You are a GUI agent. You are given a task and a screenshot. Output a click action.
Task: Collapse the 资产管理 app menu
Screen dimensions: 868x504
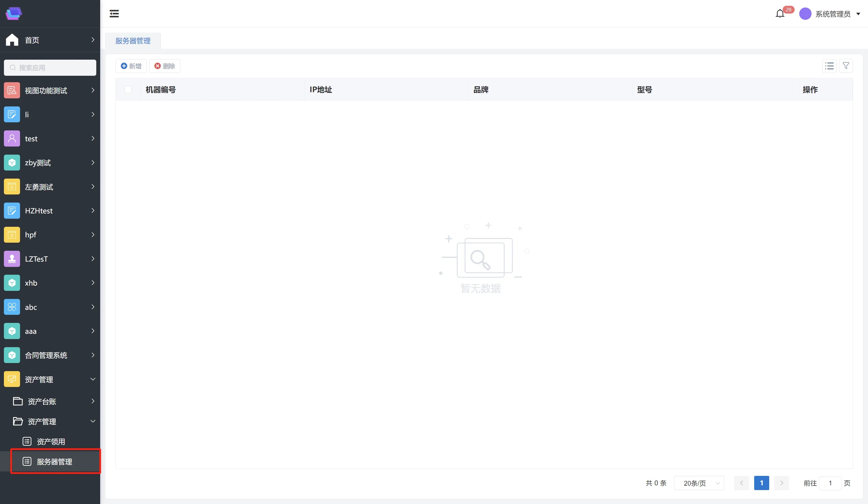coord(92,379)
